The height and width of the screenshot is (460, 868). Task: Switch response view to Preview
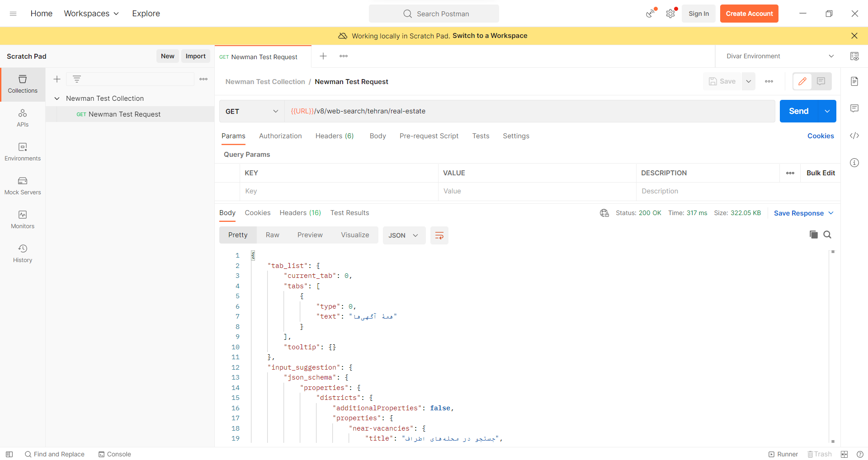pyautogui.click(x=310, y=235)
